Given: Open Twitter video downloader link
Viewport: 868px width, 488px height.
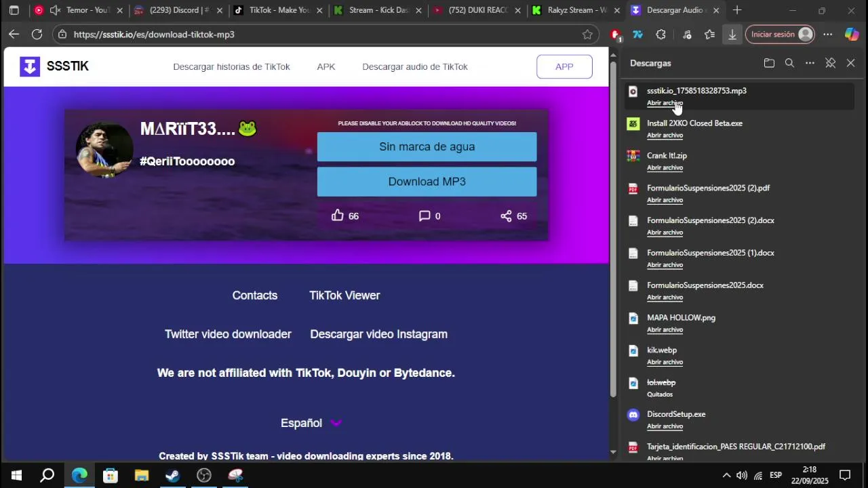Looking at the screenshot, I should [228, 334].
